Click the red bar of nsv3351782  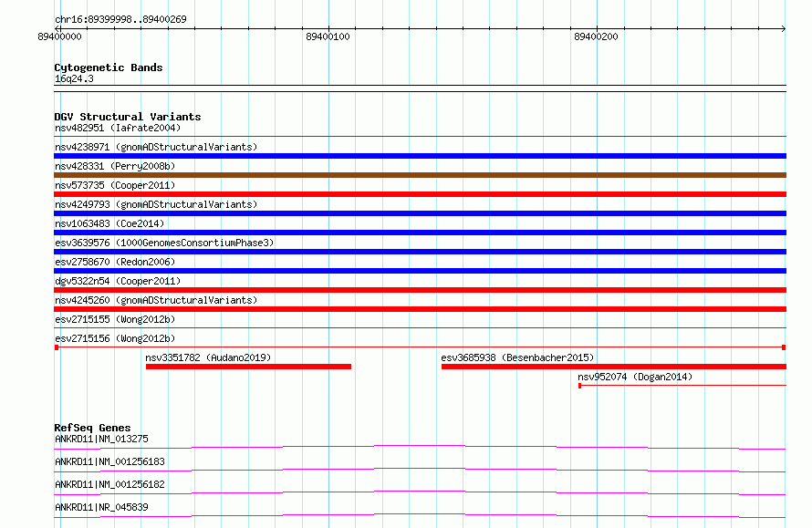(x=248, y=367)
